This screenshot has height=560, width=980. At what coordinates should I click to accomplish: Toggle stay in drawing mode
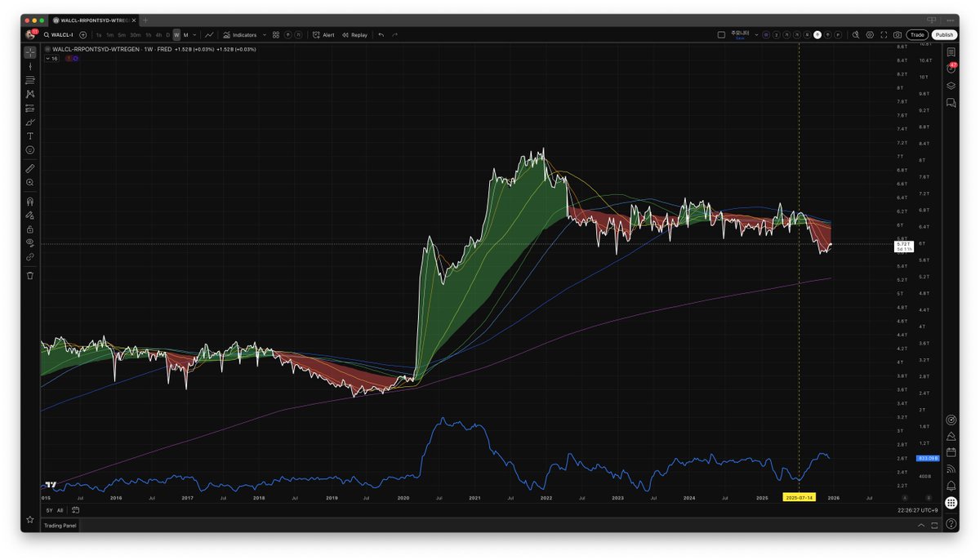point(30,215)
